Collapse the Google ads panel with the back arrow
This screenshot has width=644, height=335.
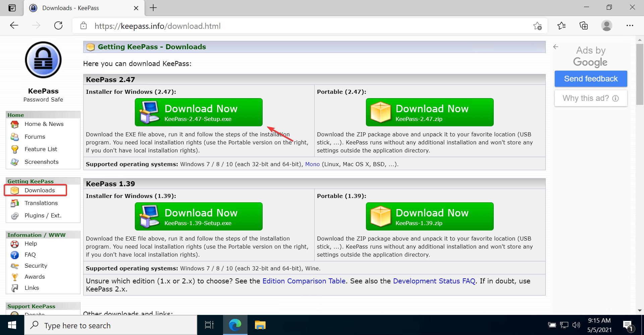pos(556,47)
